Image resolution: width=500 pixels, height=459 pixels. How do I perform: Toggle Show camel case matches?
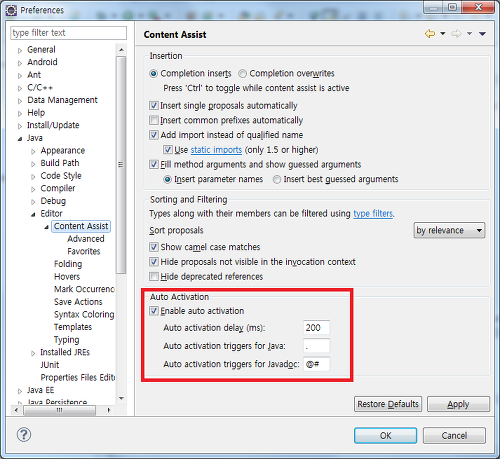(x=154, y=247)
